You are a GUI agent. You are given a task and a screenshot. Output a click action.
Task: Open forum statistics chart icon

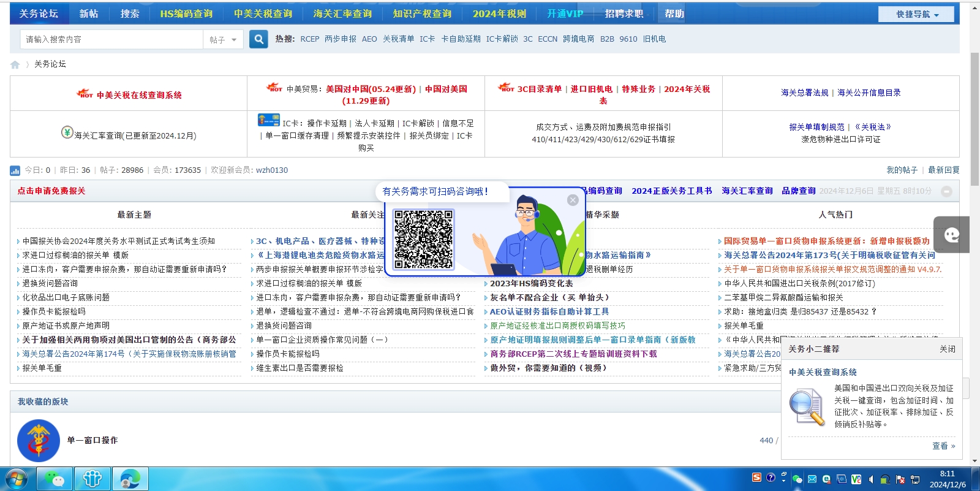(x=15, y=170)
